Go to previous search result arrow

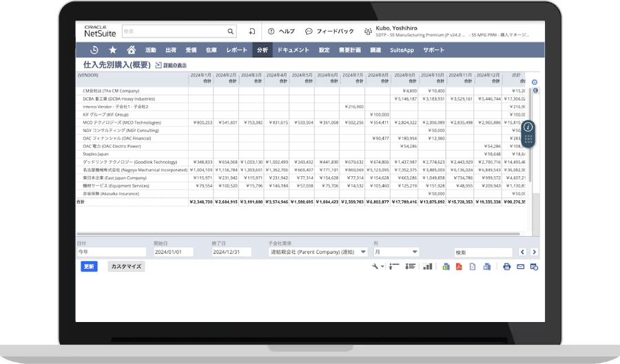pos(522,252)
